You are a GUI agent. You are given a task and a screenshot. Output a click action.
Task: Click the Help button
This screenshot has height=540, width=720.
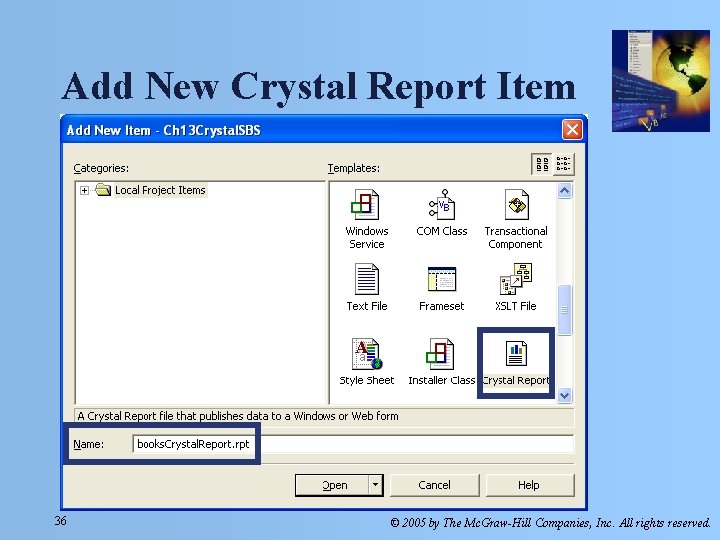(x=529, y=485)
